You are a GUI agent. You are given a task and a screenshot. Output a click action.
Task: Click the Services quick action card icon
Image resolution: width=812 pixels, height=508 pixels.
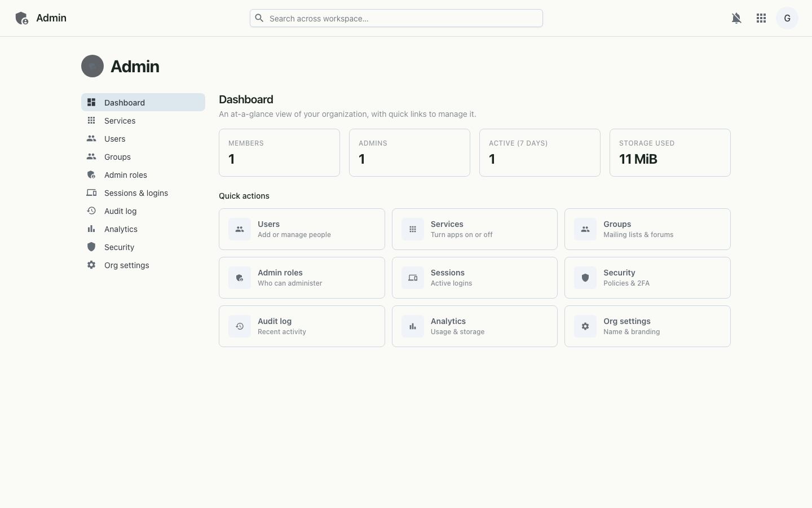click(413, 229)
